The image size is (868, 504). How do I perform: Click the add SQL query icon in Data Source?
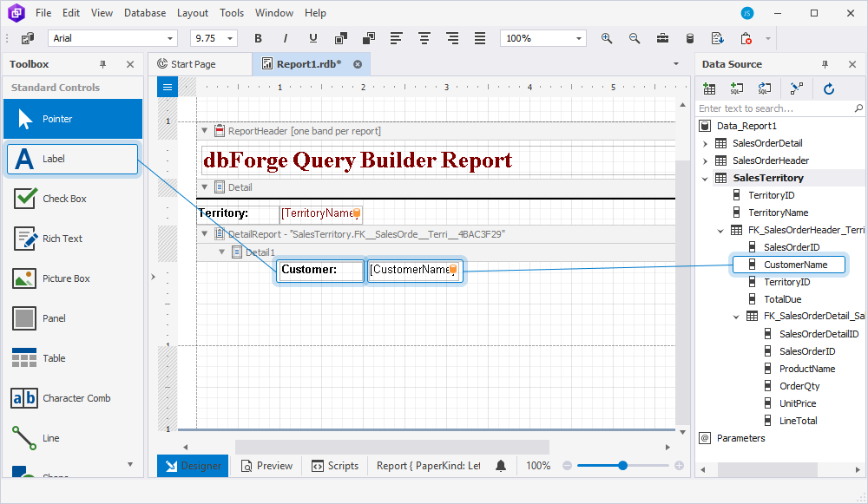click(737, 88)
